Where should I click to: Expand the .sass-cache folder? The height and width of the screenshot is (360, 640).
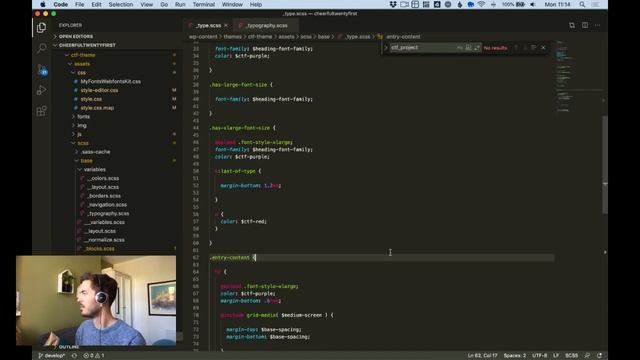tap(96, 152)
